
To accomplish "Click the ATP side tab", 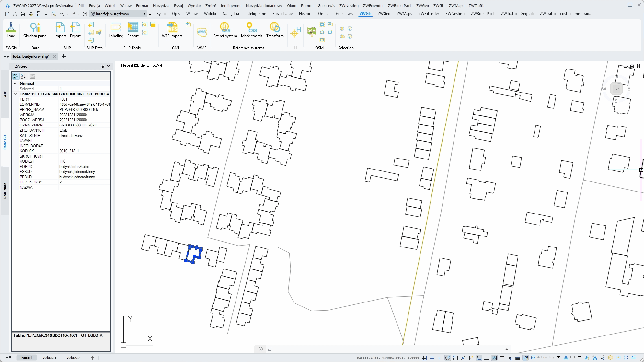I will (5, 94).
